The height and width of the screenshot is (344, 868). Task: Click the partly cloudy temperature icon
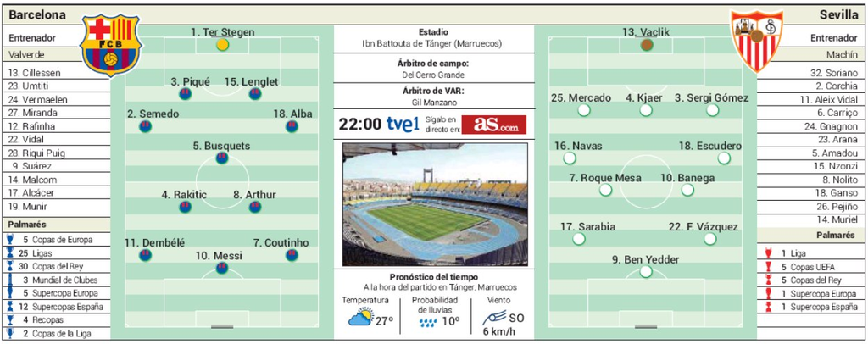(360, 319)
